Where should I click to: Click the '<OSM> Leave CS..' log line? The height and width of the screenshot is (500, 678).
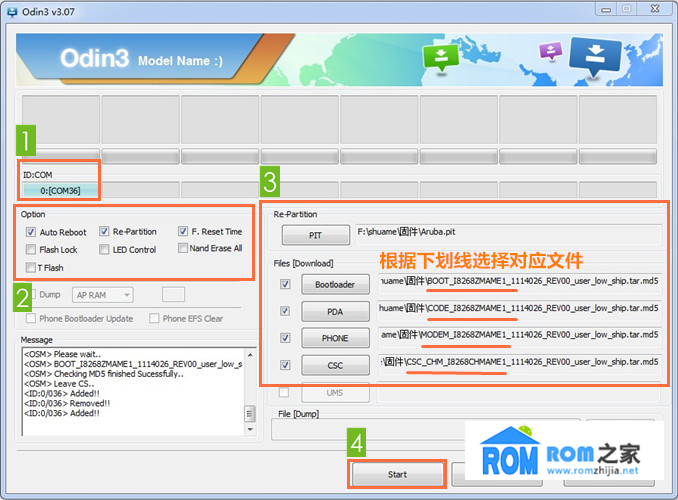(59, 384)
